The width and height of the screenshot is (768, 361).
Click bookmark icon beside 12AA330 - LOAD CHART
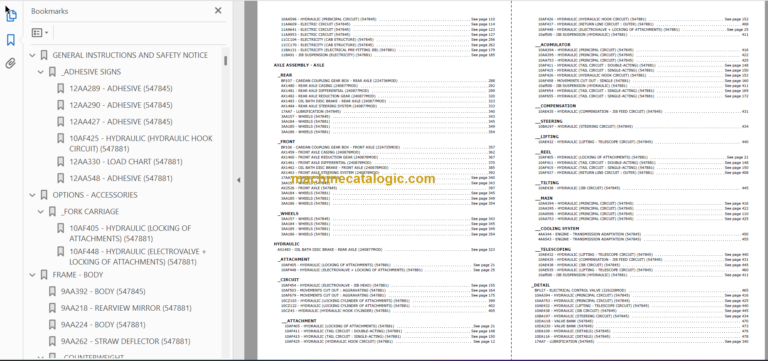pyautogui.click(x=61, y=162)
